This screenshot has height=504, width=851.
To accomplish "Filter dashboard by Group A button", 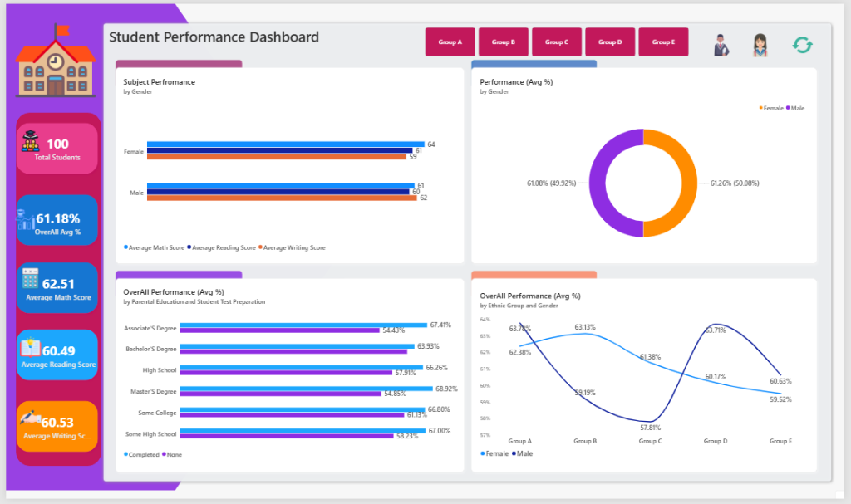I will point(450,42).
